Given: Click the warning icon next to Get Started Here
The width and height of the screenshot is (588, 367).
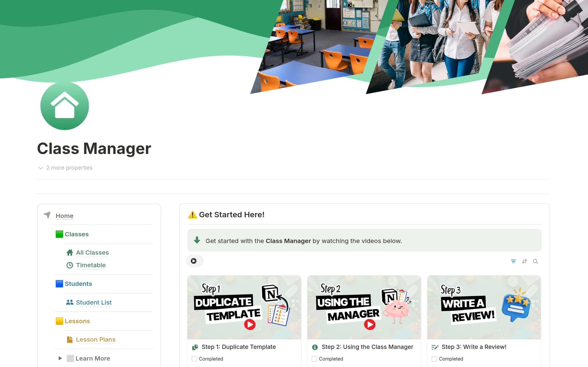Looking at the screenshot, I should pyautogui.click(x=192, y=215).
